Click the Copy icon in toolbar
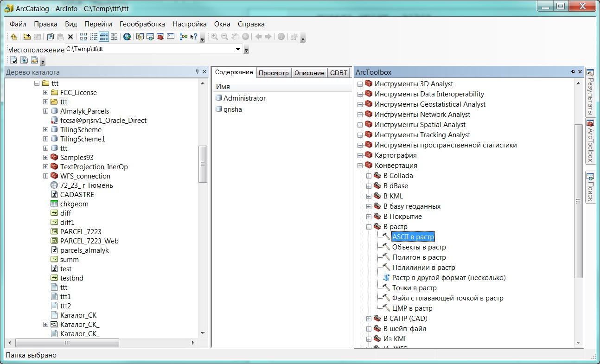Screen dimensions: 600x364 point(51,37)
